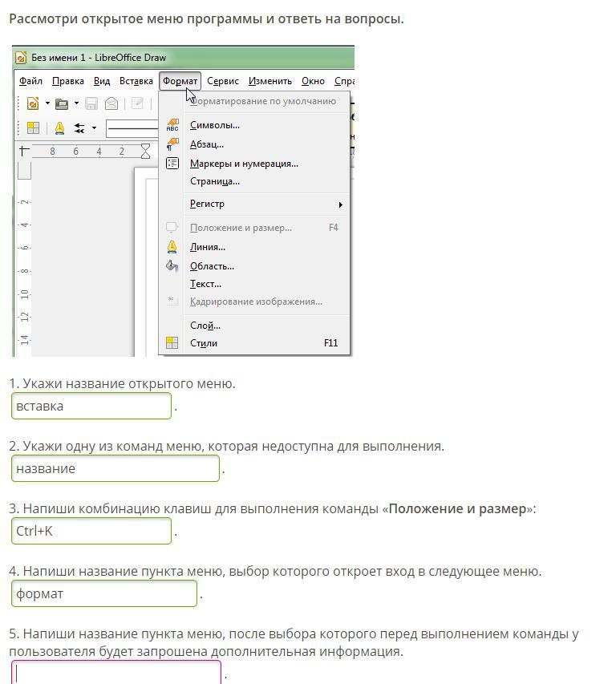Open the dropdown arrow next to New icon
The width and height of the screenshot is (616, 684).
47,103
